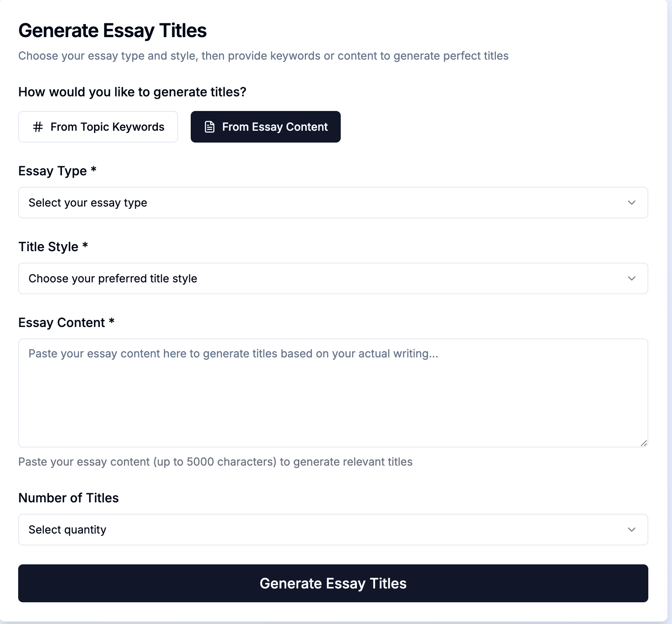This screenshot has width=672, height=624.
Task: Click the character limit helper text
Action: coord(215,461)
